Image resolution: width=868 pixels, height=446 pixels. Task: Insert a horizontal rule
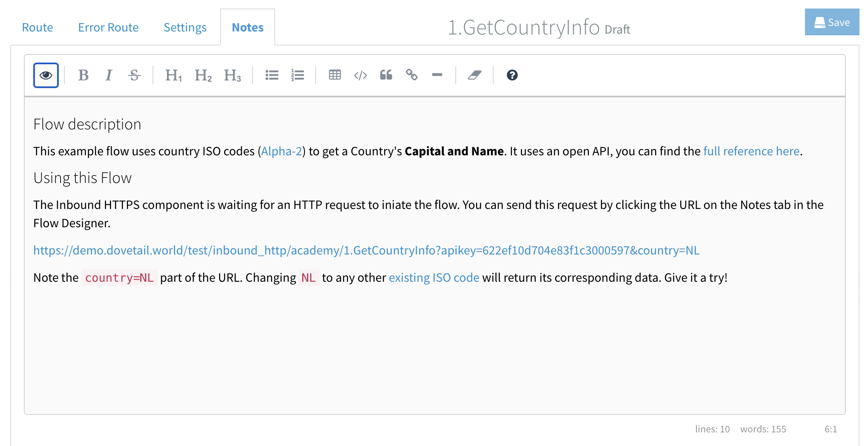[437, 75]
